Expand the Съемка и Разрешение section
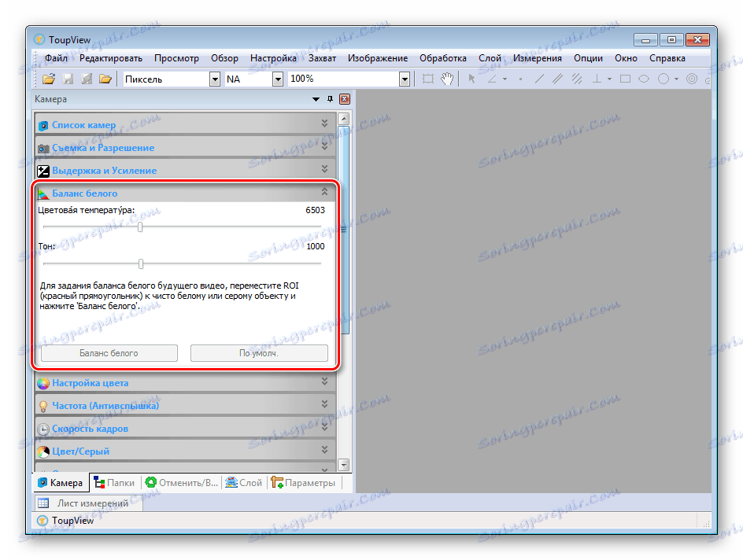Image resolution: width=743 pixels, height=560 pixels. 324,146
